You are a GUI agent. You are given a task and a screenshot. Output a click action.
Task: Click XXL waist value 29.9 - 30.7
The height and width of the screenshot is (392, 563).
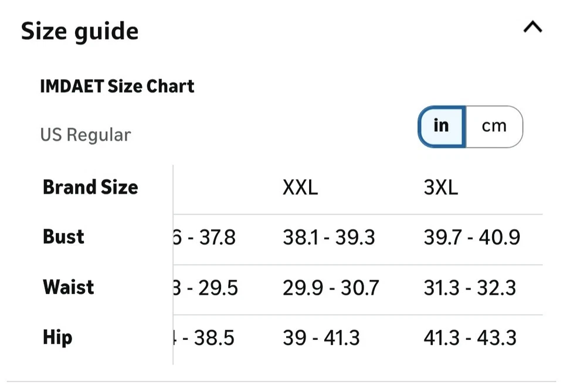point(331,288)
